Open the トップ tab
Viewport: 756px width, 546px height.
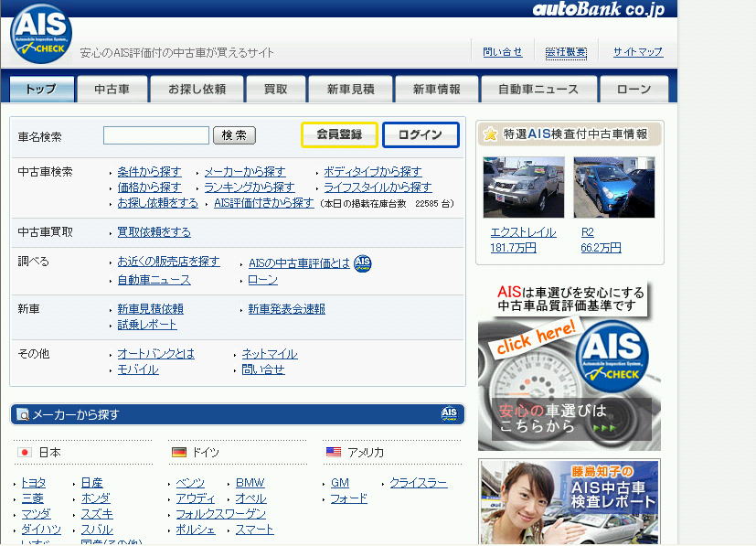tap(42, 89)
